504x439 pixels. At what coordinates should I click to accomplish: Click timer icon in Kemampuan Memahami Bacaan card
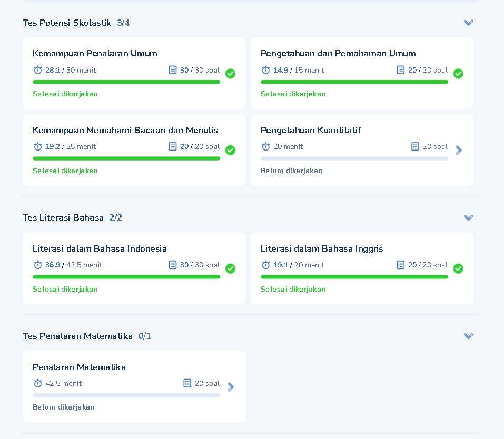38,146
